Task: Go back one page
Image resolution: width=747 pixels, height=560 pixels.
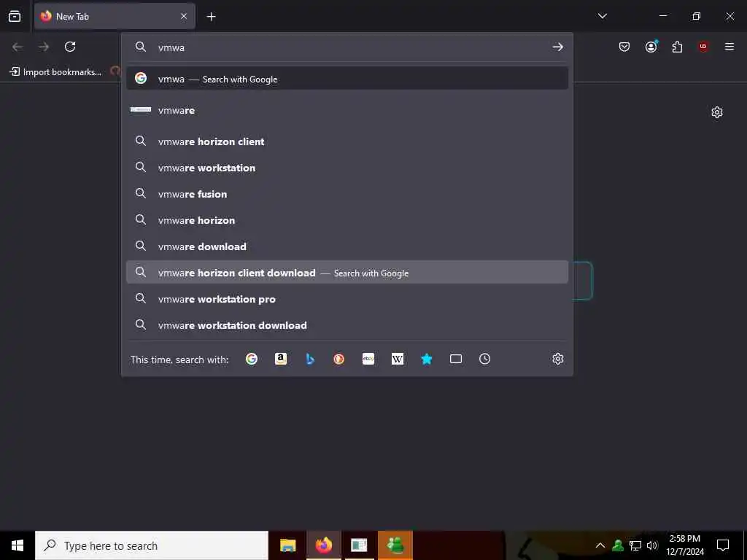Action: coord(18,47)
